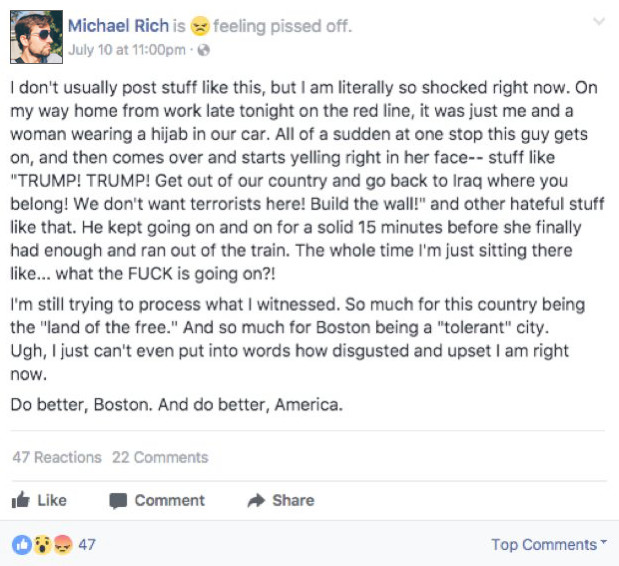Open the post options chevron menu
The width and height of the screenshot is (619, 566).
[599, 21]
